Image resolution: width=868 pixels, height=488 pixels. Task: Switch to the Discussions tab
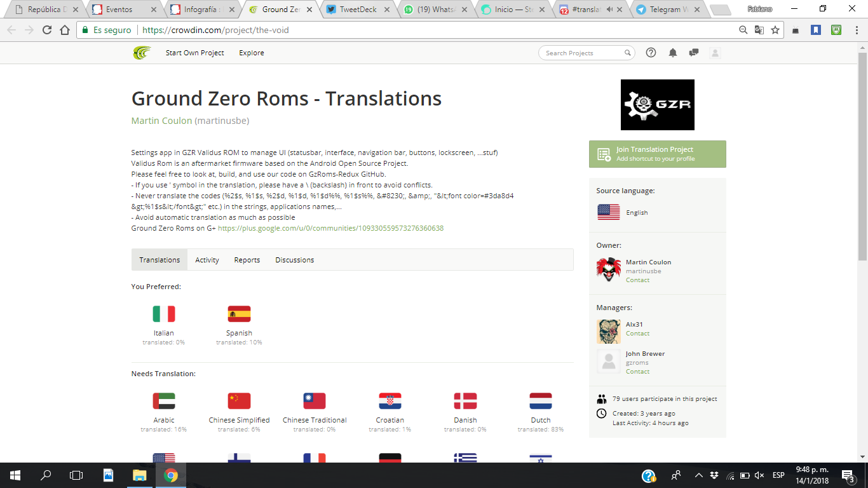[295, 260]
